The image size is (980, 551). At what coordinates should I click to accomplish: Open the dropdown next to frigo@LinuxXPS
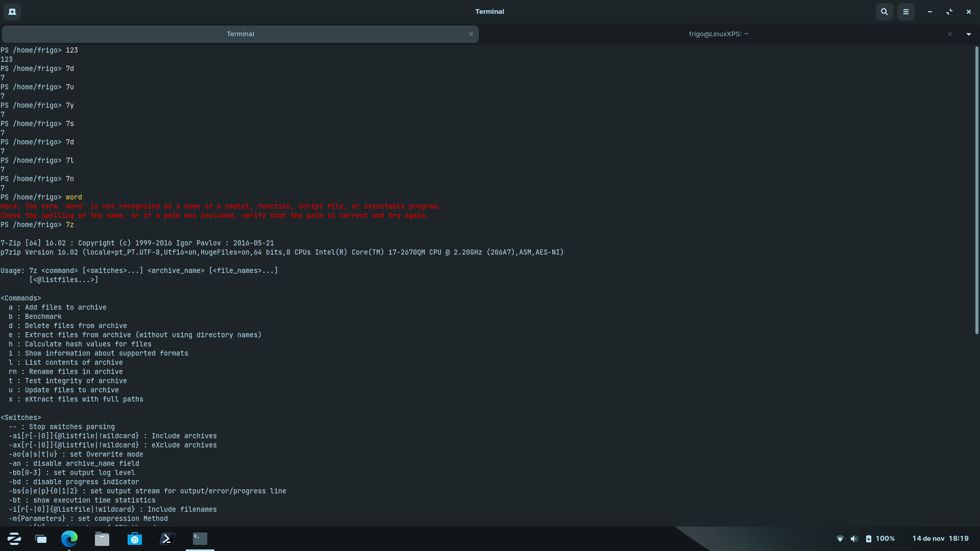968,34
